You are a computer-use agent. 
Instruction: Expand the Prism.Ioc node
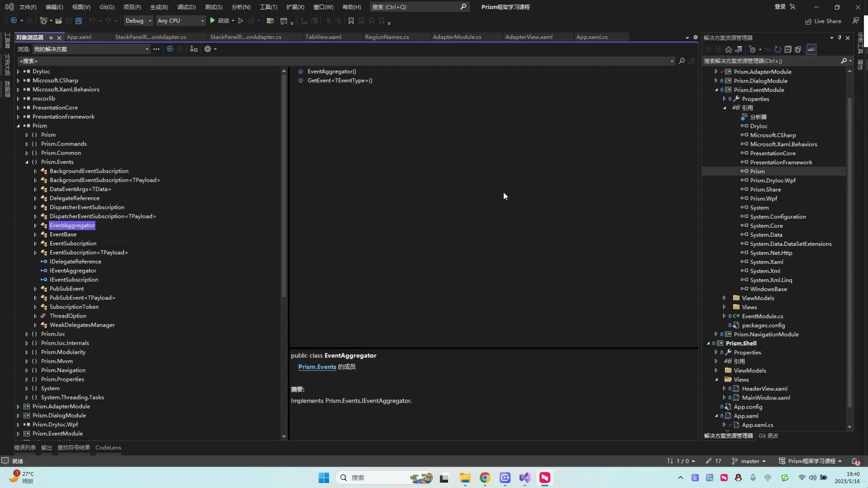[x=26, y=334]
